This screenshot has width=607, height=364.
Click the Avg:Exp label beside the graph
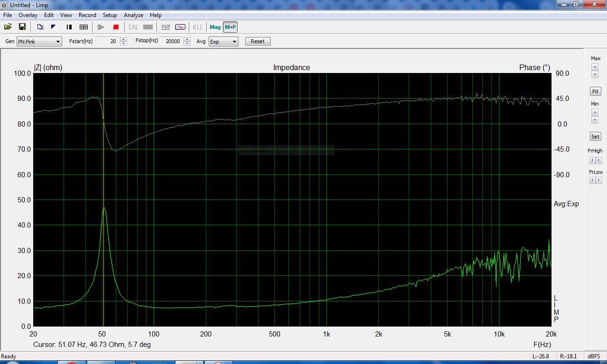tap(566, 204)
